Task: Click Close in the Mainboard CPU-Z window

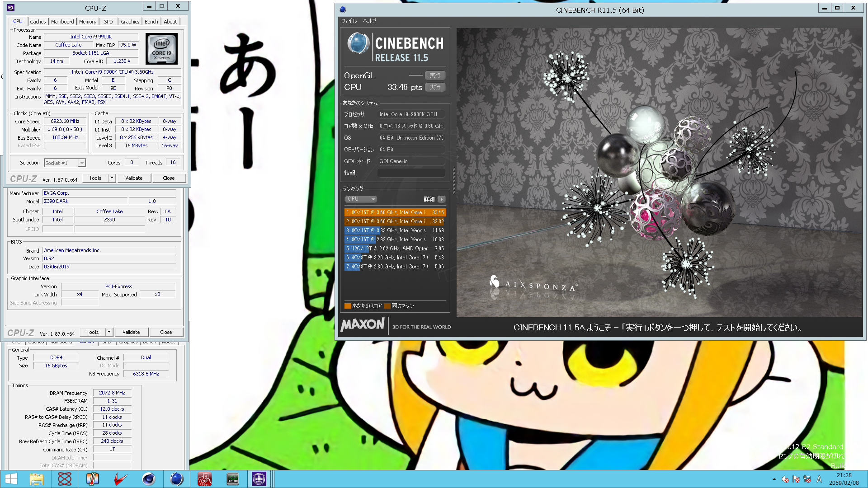Action: click(166, 332)
